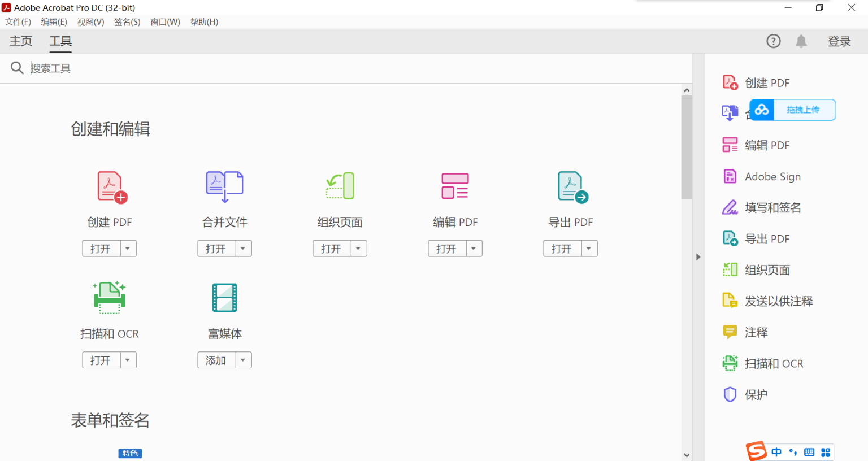Open the 扫描和 OCR tool icon

point(110,298)
